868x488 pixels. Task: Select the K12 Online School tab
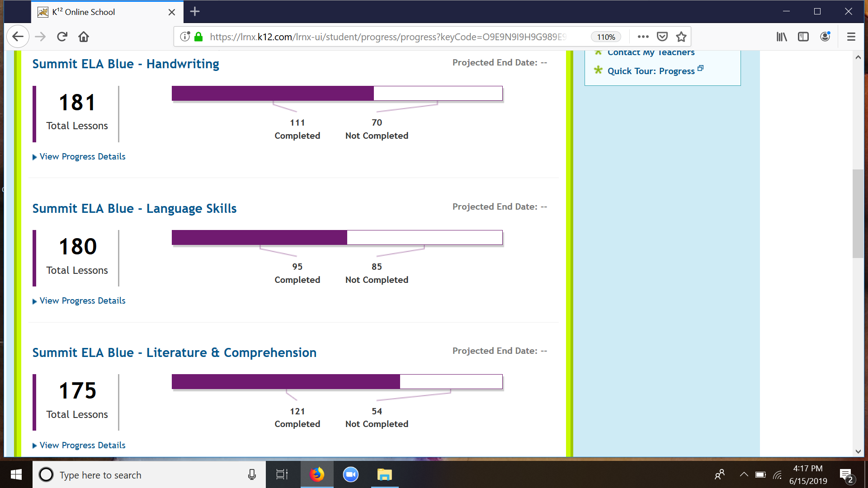(x=107, y=12)
